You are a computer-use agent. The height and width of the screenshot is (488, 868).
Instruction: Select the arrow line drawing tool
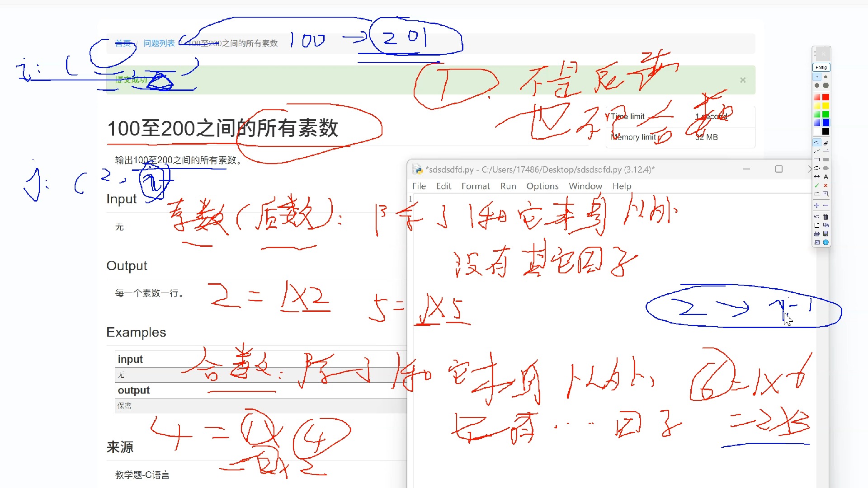(826, 151)
